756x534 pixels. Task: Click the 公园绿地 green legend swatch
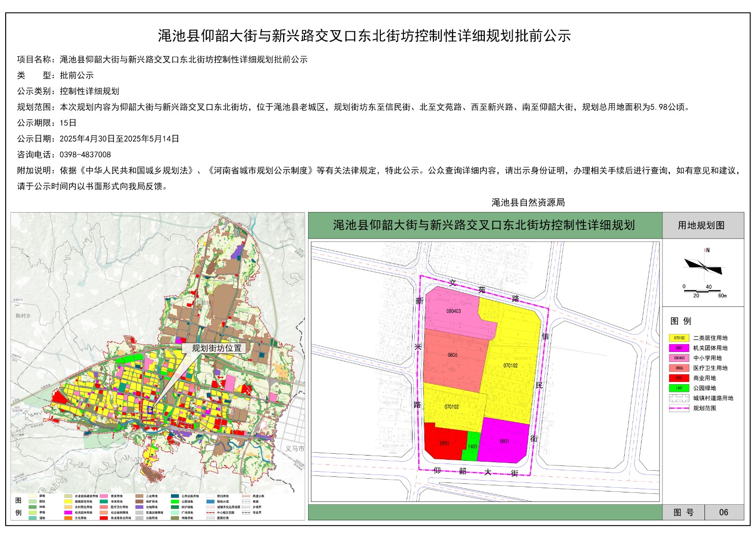click(x=679, y=388)
